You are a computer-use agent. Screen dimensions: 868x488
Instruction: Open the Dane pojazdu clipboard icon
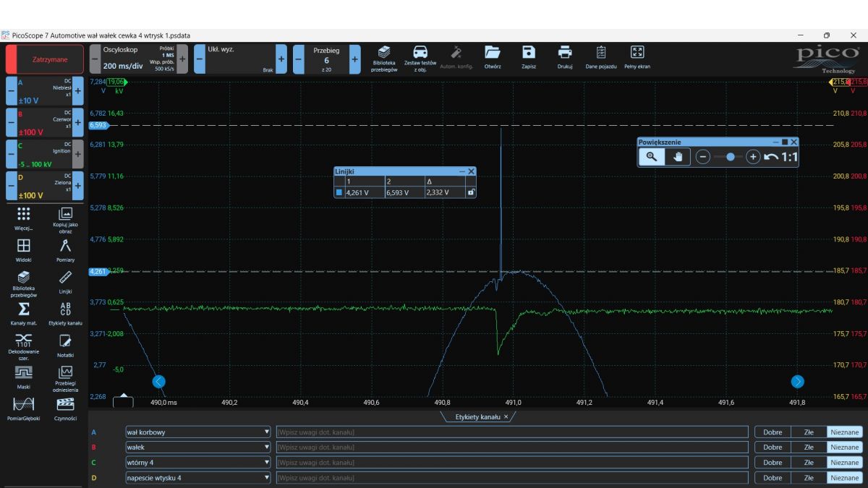pyautogui.click(x=601, y=52)
